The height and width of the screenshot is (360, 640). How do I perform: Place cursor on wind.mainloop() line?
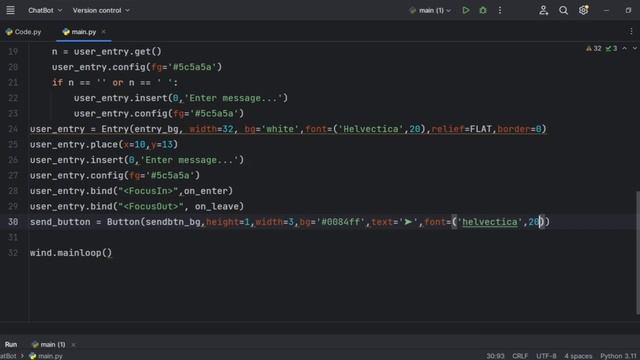click(71, 253)
